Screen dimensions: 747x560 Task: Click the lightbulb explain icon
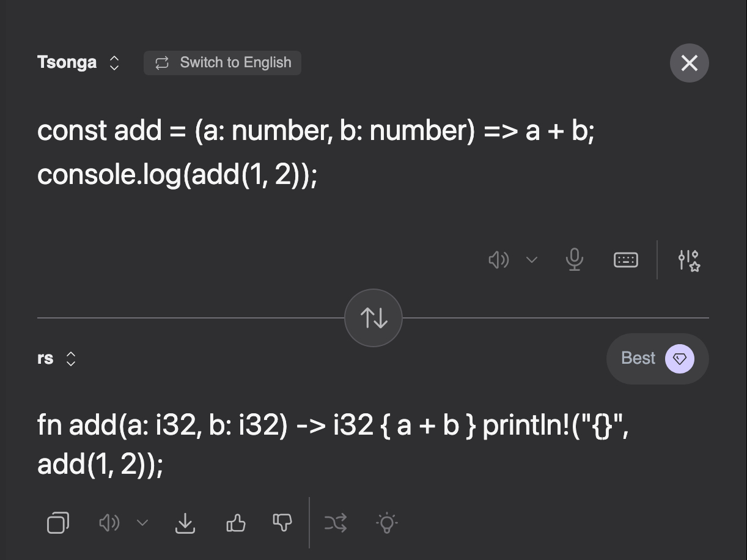point(387,523)
